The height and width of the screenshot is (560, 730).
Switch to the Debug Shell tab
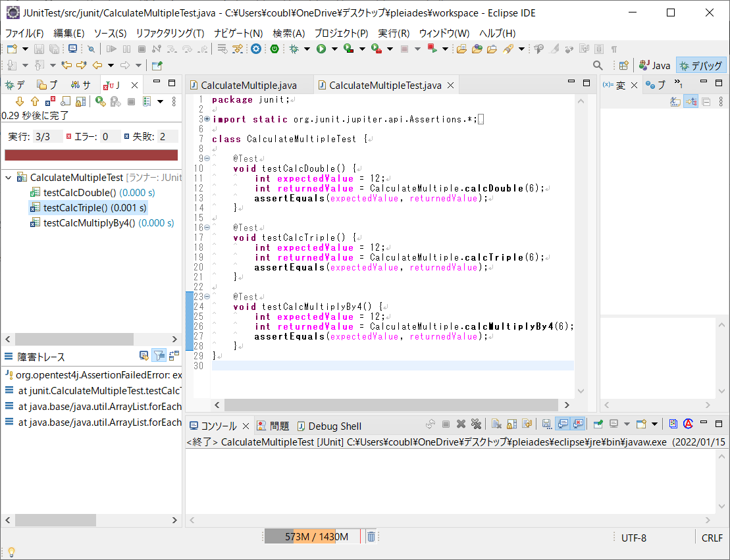click(329, 426)
